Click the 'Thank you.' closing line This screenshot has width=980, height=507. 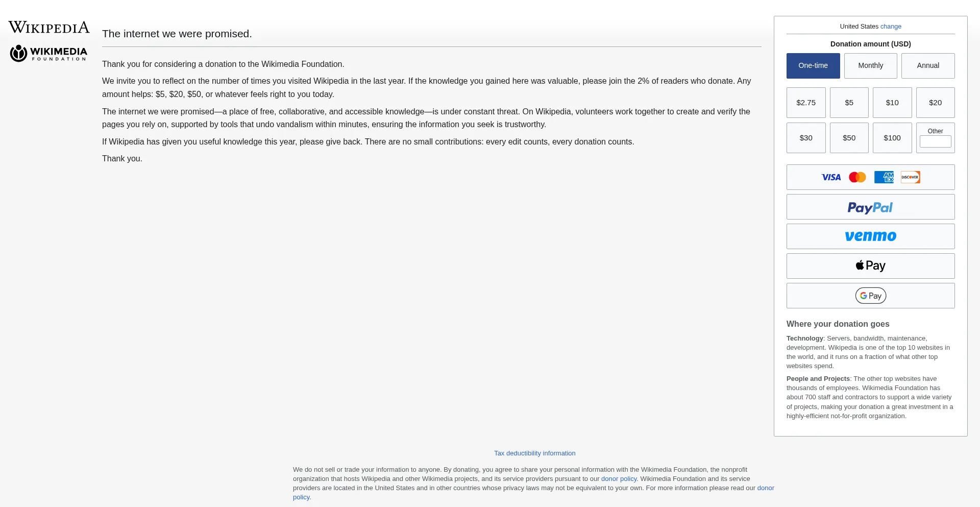click(122, 159)
